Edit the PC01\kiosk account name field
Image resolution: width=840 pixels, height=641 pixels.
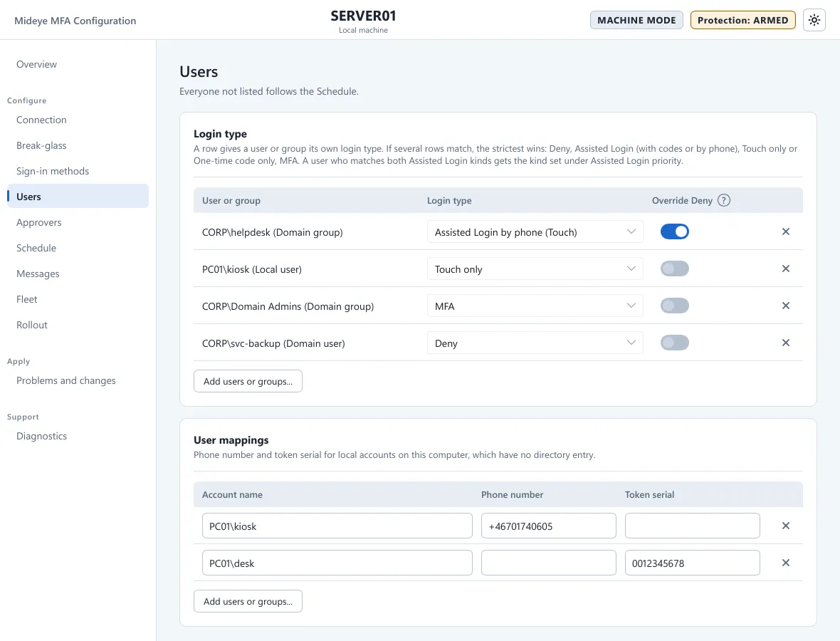(337, 526)
